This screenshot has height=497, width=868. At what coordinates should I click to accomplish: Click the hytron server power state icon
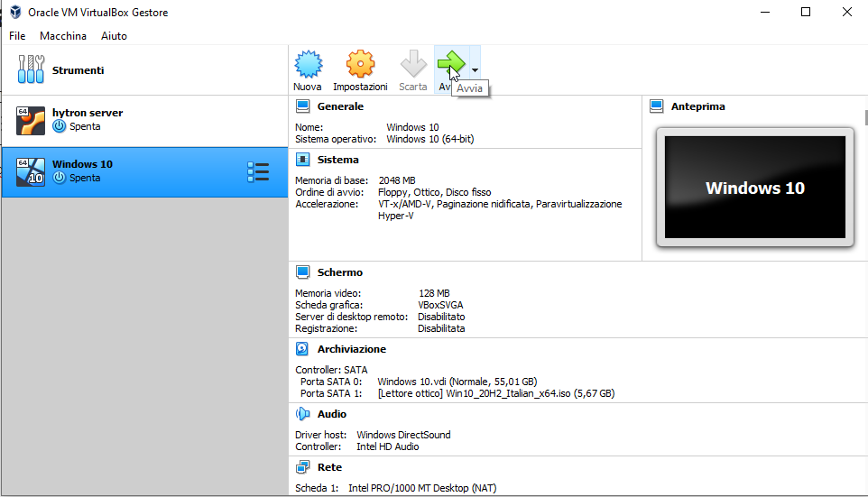point(60,126)
